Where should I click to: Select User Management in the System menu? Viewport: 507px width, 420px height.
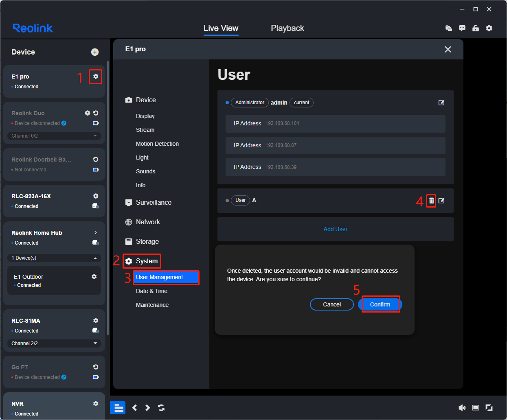click(166, 278)
